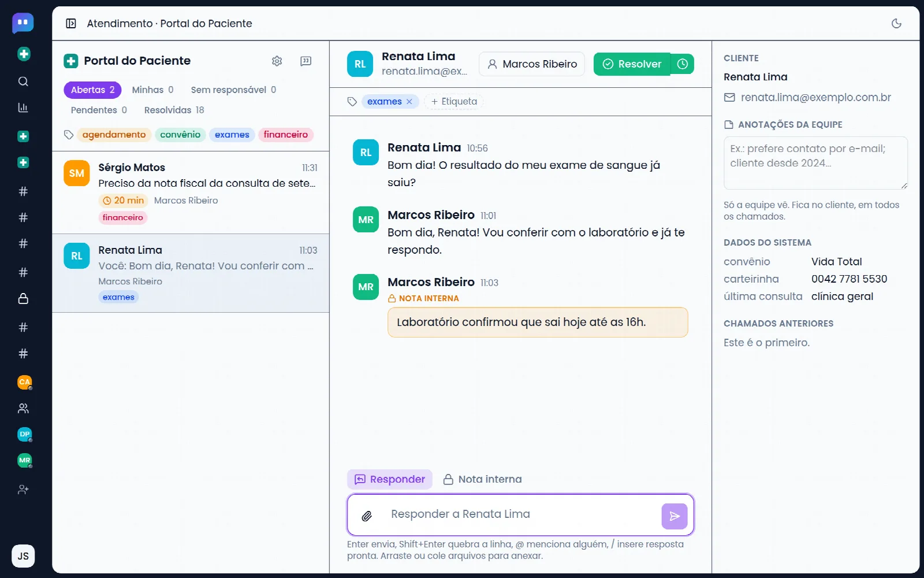Image resolution: width=924 pixels, height=578 pixels.
Task: Click the envelope icon by client email
Action: tap(730, 98)
